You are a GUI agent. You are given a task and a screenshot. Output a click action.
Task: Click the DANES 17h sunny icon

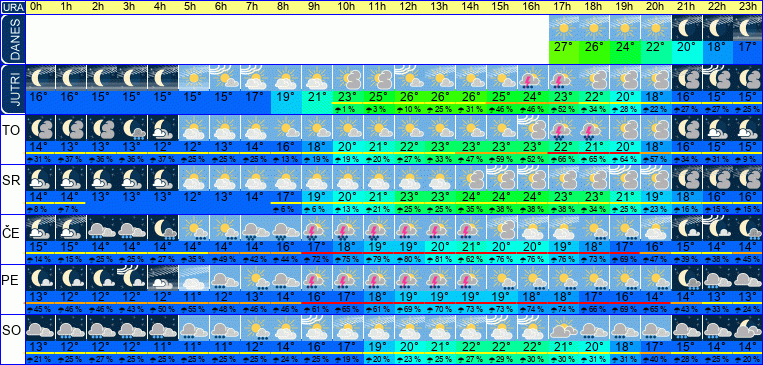[x=564, y=28]
